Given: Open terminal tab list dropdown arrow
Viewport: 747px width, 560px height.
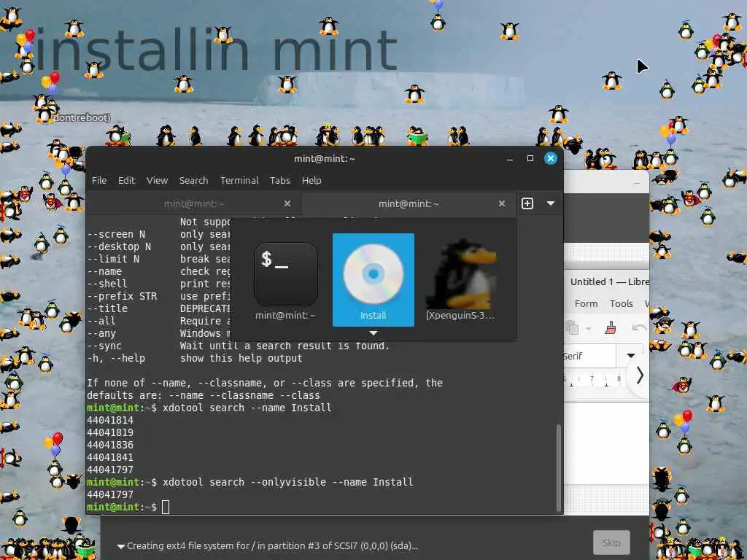Looking at the screenshot, I should [x=551, y=204].
